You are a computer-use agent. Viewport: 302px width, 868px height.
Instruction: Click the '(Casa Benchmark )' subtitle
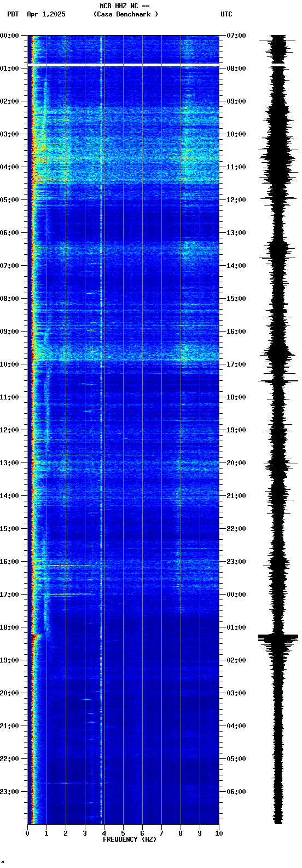126,14
